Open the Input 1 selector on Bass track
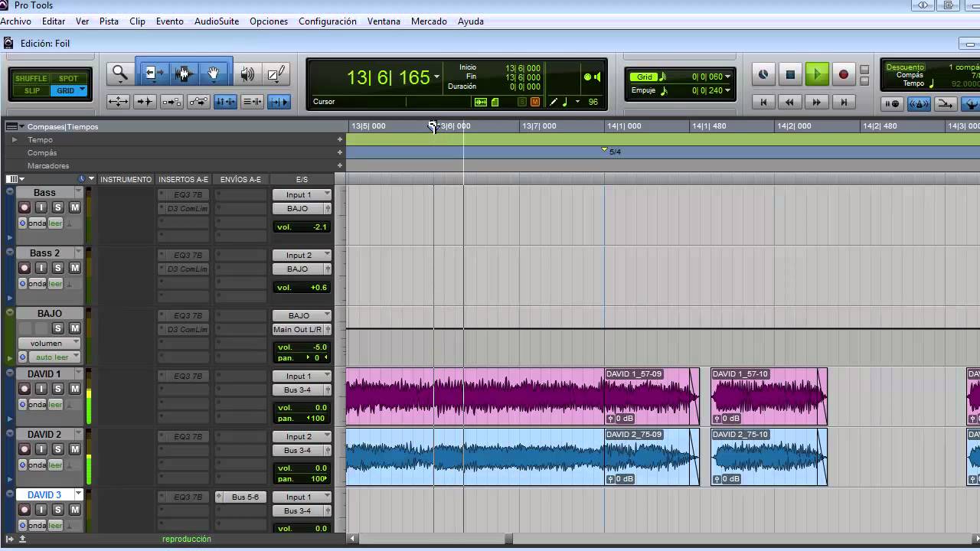The image size is (980, 551). 302,194
